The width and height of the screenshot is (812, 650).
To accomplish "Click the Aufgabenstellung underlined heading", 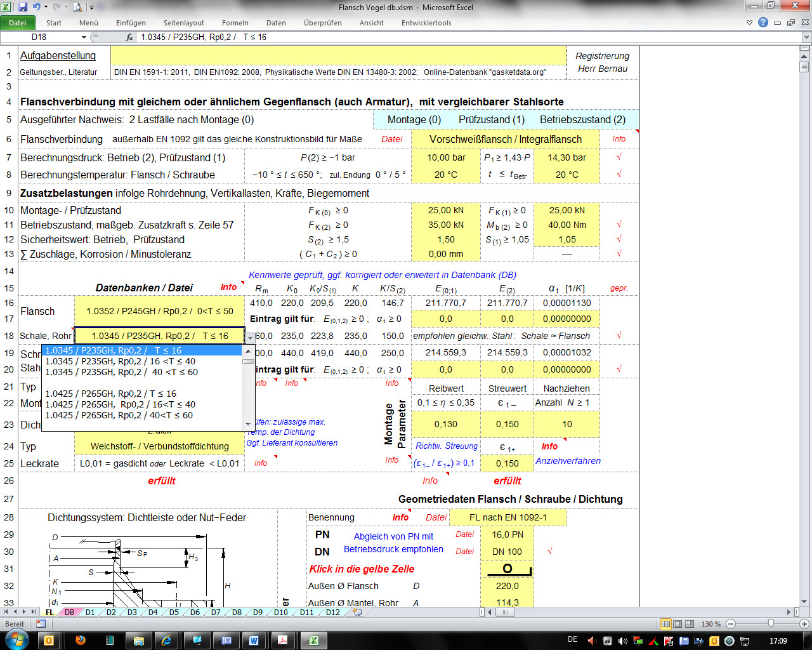I will pyautogui.click(x=58, y=56).
